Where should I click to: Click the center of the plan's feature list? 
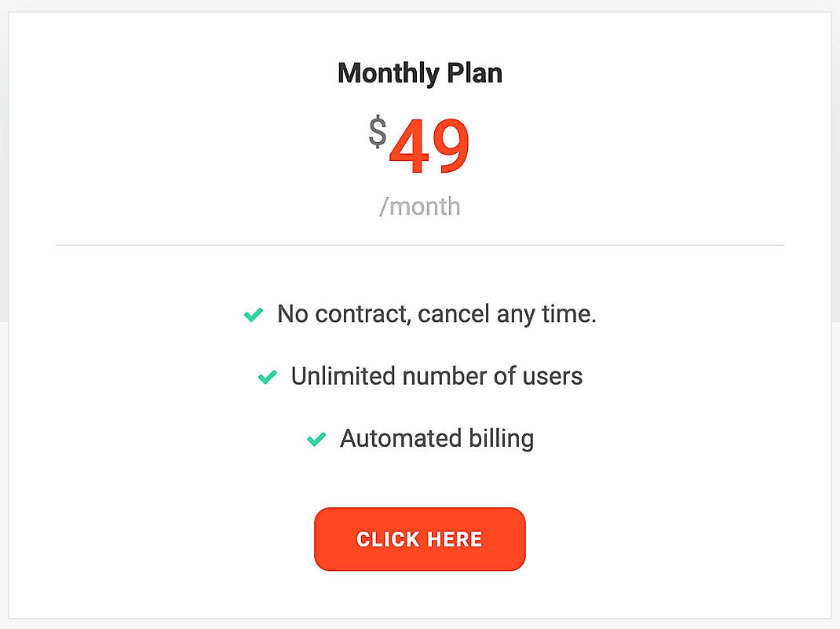[x=419, y=376]
